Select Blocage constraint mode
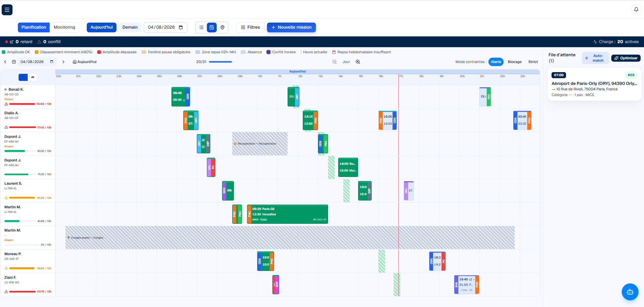The height and width of the screenshot is (307, 644). click(514, 62)
